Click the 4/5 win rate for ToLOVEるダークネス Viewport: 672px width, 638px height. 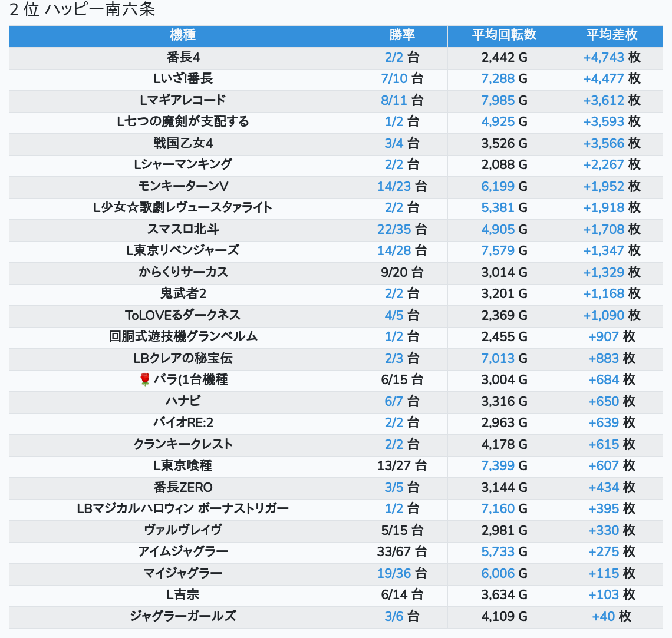point(394,316)
